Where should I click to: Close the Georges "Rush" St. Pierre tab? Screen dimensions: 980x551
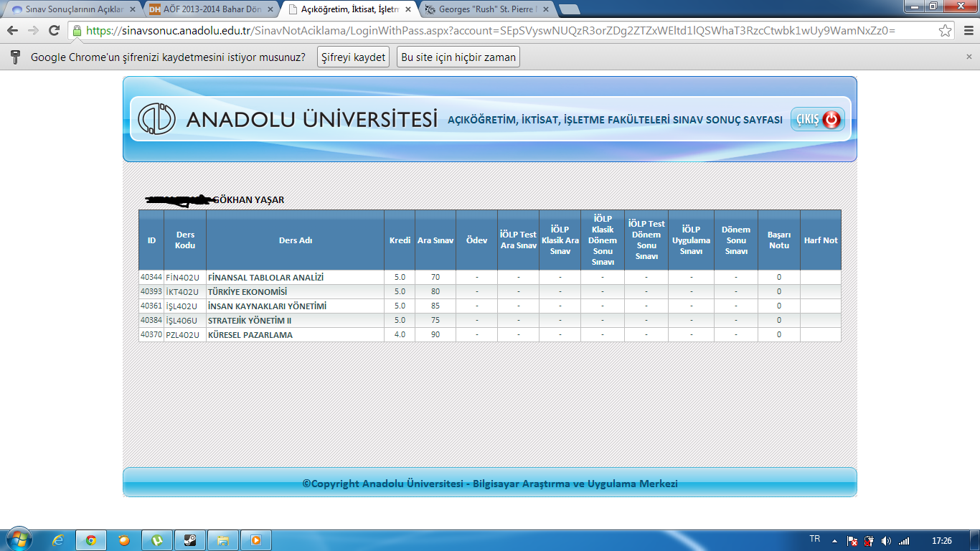545,10
